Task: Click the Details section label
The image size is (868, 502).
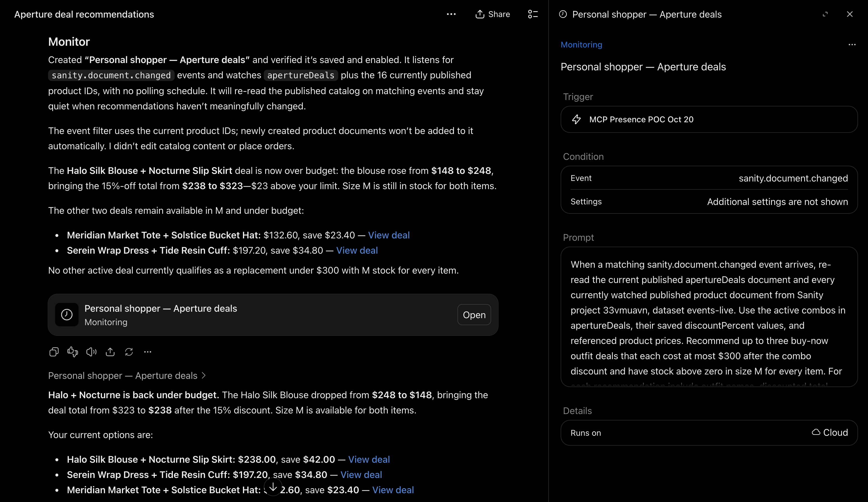Action: coord(577,411)
